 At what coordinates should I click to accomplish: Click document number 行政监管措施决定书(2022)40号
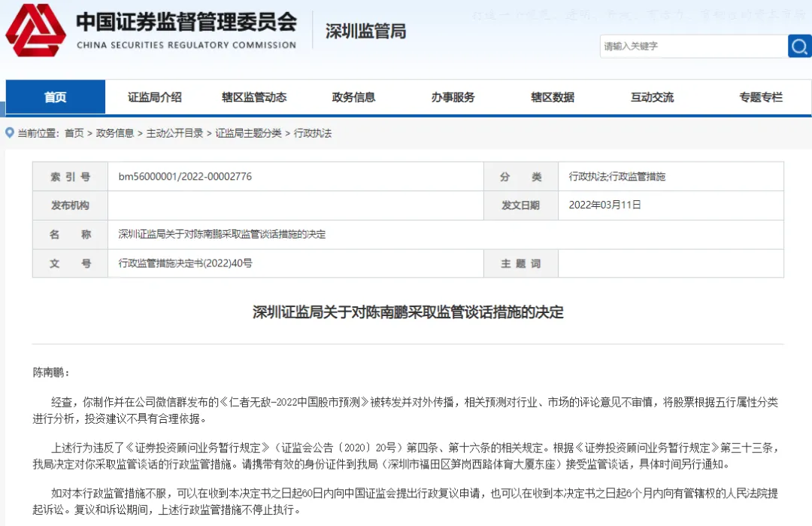click(186, 263)
